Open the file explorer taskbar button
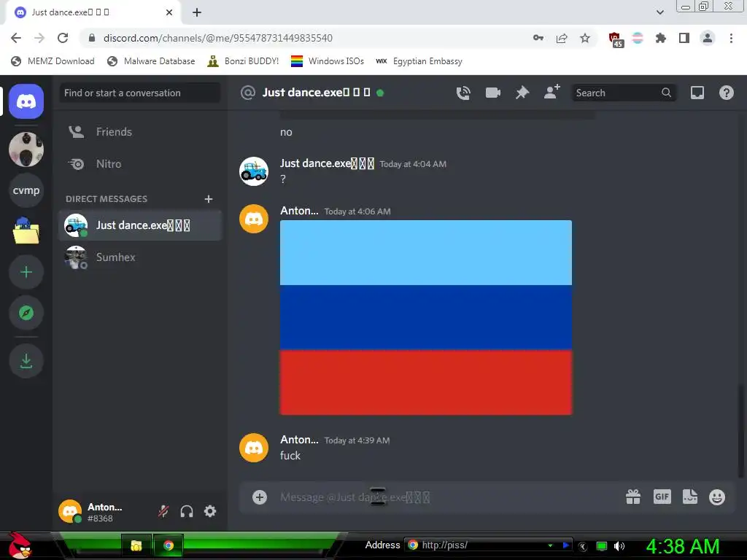 click(x=136, y=545)
